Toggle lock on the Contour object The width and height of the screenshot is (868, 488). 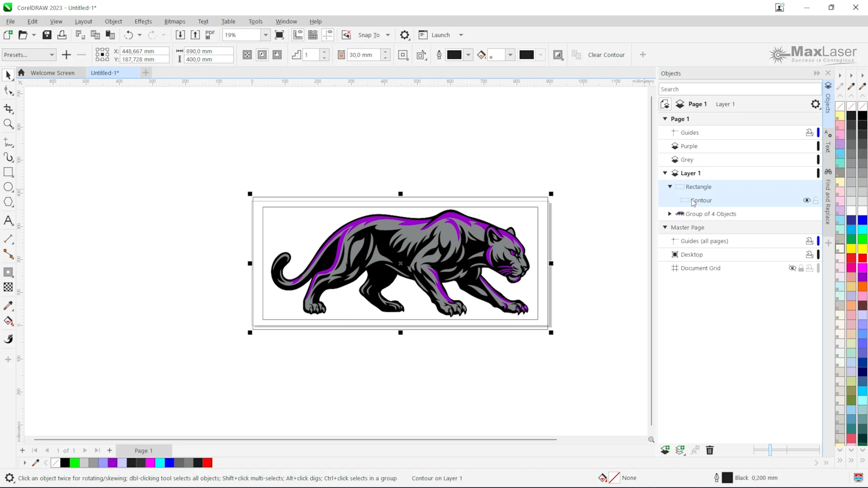816,200
